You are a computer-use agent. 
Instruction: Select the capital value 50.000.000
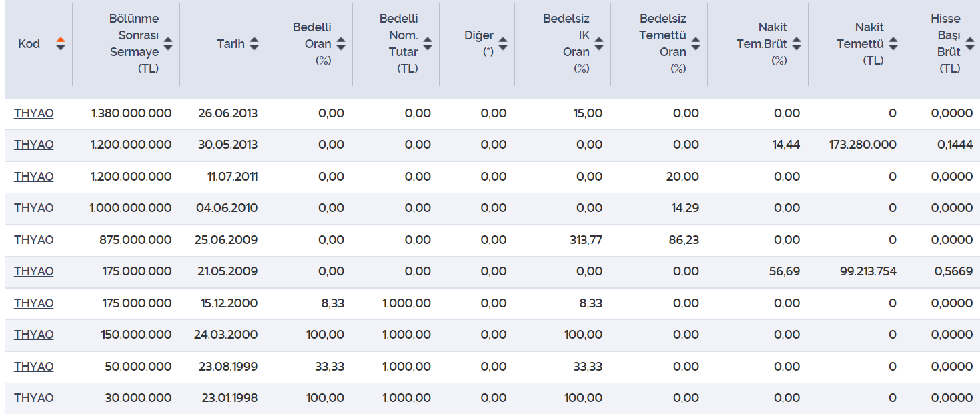point(138,367)
